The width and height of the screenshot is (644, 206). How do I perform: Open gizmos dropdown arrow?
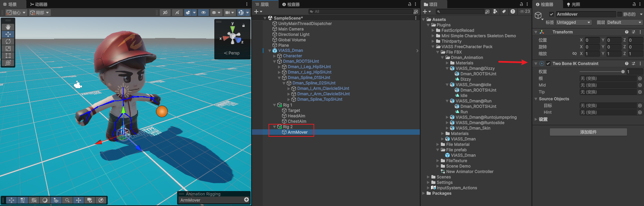[x=248, y=13]
